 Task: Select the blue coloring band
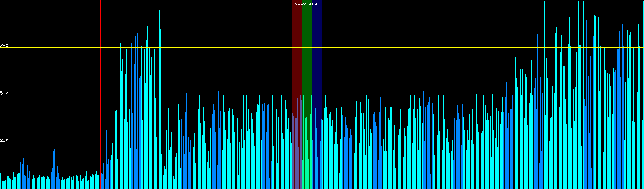[317, 63]
